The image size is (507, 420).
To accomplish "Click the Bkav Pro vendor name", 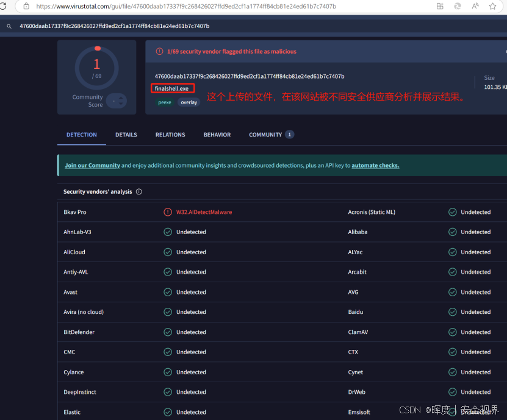I will point(75,212).
